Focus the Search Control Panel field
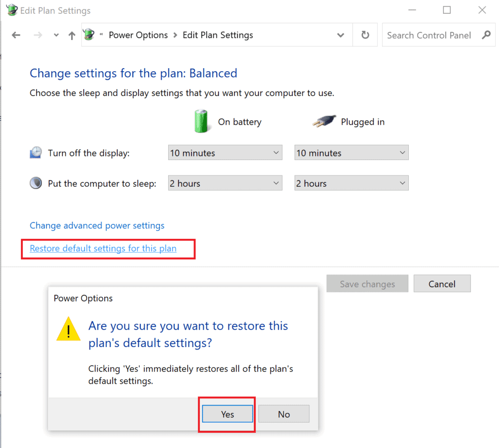This screenshot has height=448, width=499. pyautogui.click(x=429, y=35)
